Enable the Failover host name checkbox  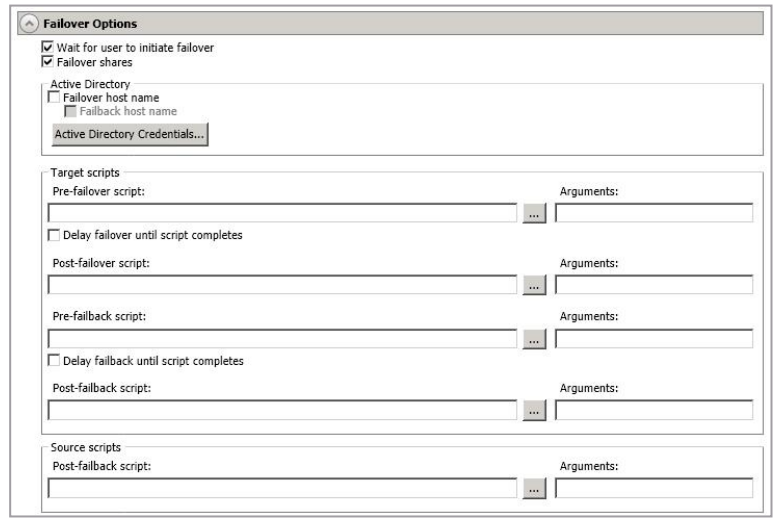(x=54, y=98)
